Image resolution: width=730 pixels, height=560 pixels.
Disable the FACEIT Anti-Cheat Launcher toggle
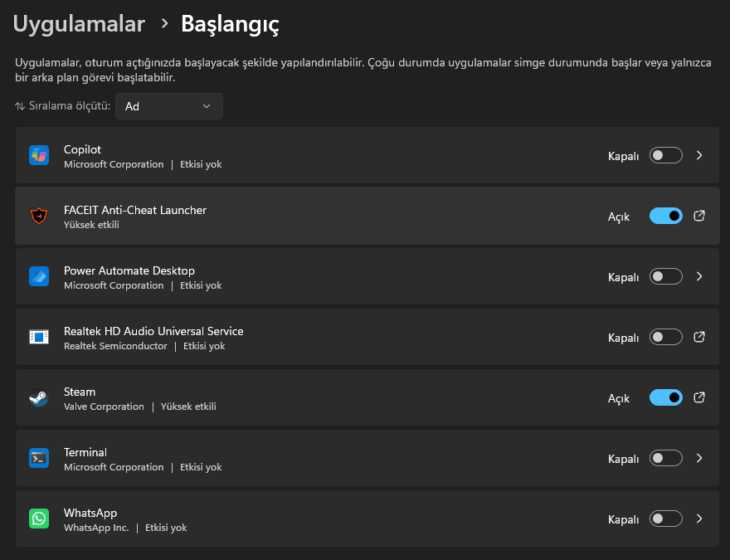click(x=665, y=216)
